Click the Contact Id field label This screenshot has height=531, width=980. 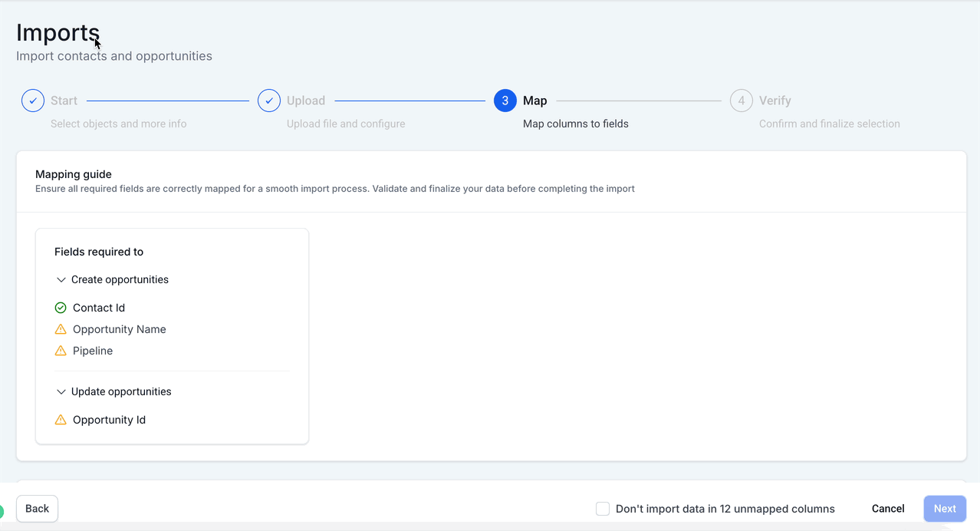coord(99,308)
